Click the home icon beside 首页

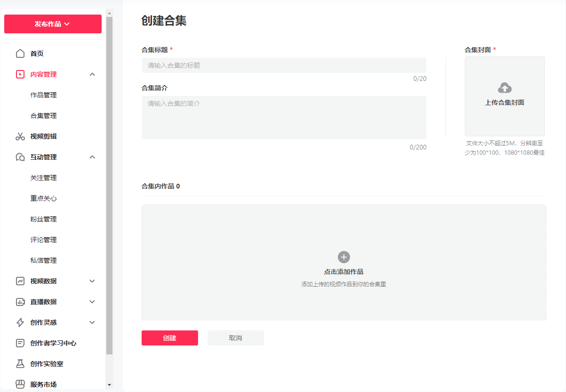[x=20, y=54]
